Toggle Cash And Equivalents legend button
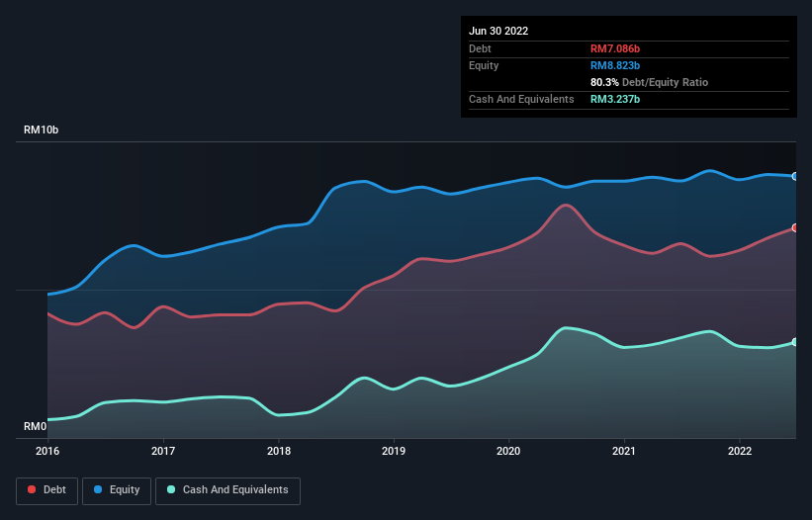812x520 pixels. click(x=227, y=490)
